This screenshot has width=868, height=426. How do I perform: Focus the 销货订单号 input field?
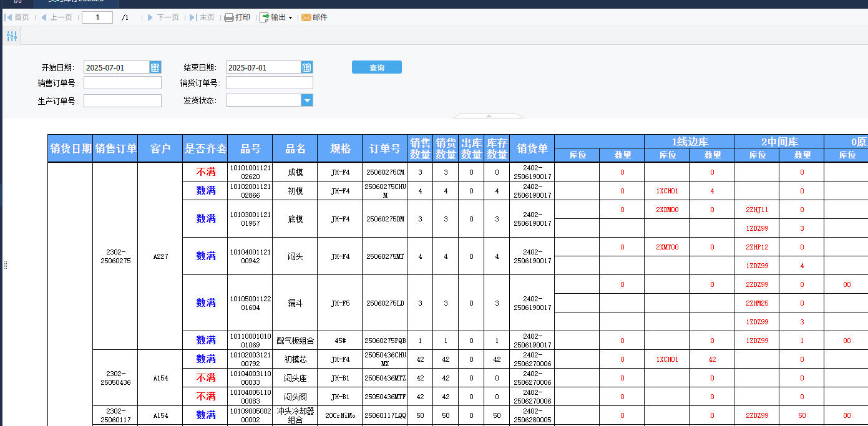270,83
